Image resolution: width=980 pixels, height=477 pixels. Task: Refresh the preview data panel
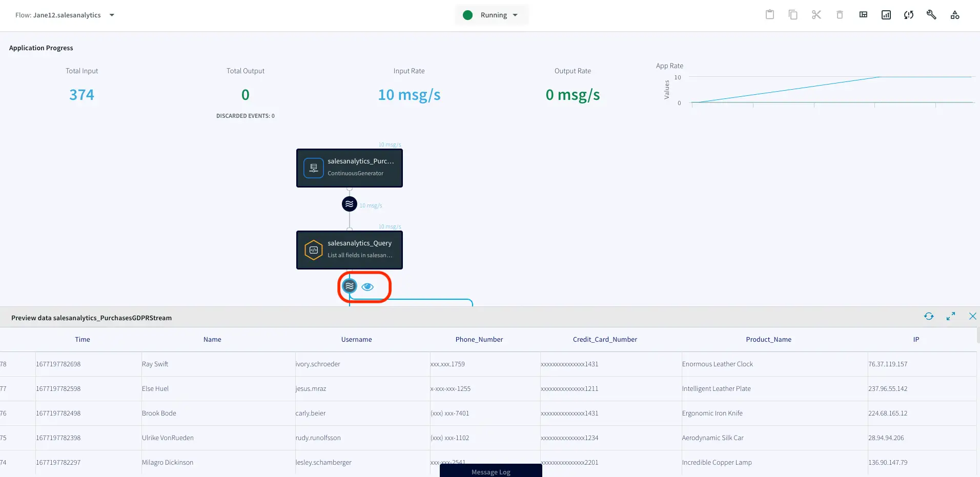(928, 317)
